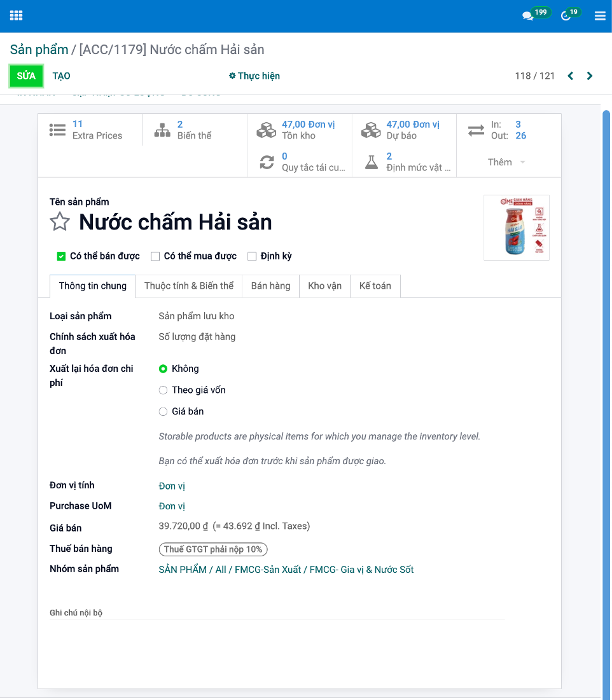The width and height of the screenshot is (612, 700).
Task: Open the Extra Prices list icon
Action: pyautogui.click(x=58, y=130)
